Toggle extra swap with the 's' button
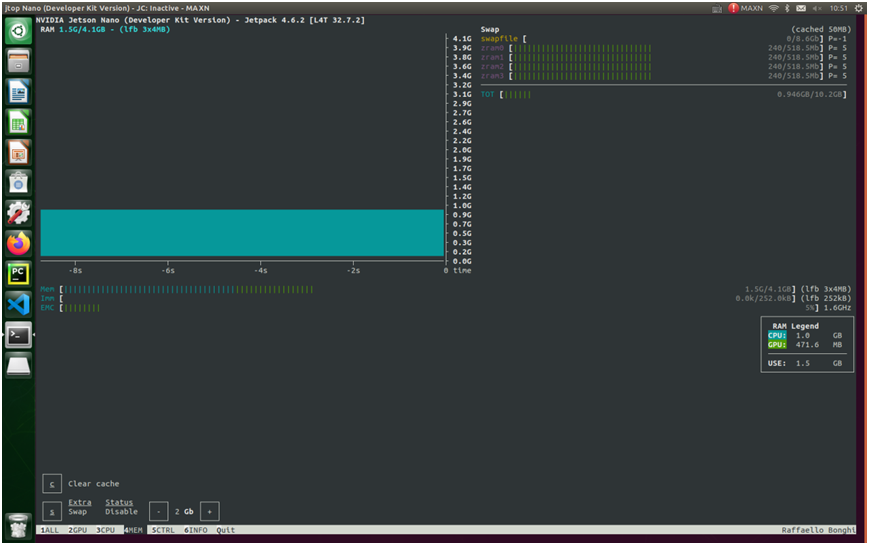The image size is (869, 545). point(52,511)
